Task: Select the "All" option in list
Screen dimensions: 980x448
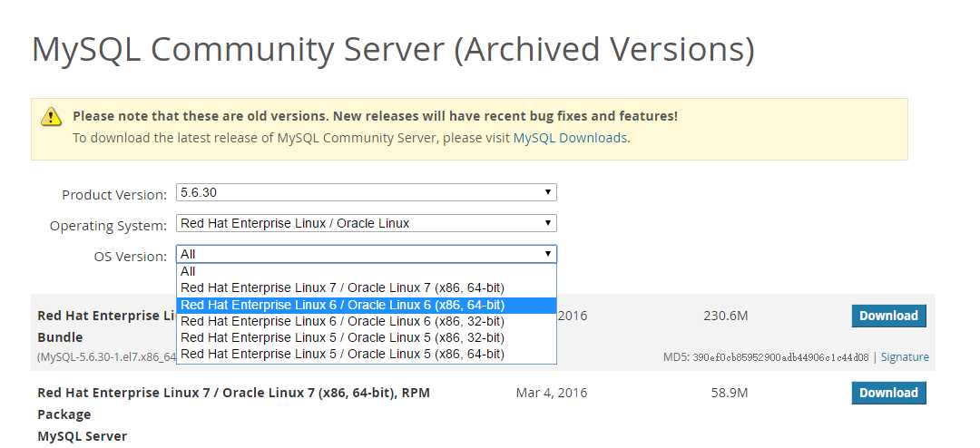Action: (367, 272)
